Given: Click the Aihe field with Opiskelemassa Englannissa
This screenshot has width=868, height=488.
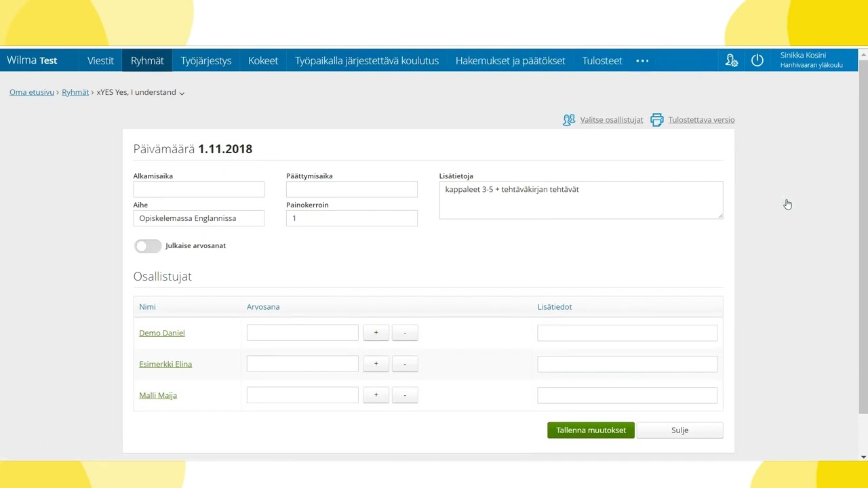Looking at the screenshot, I should point(199,218).
